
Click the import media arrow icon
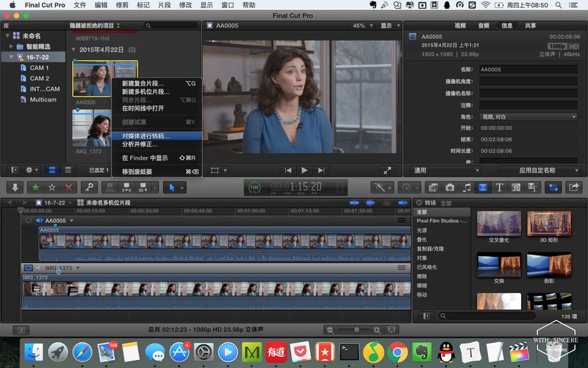[x=16, y=188]
